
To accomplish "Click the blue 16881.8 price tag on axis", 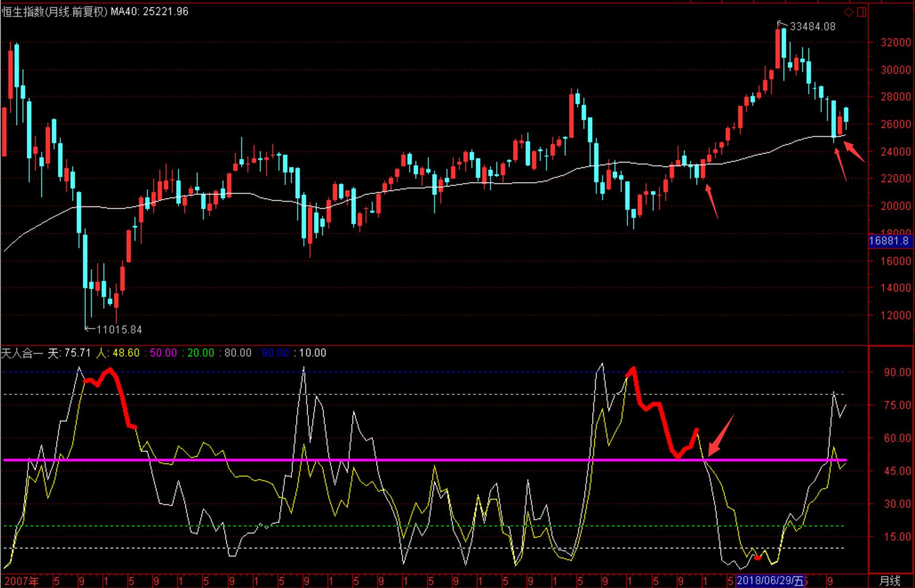I will (888, 241).
